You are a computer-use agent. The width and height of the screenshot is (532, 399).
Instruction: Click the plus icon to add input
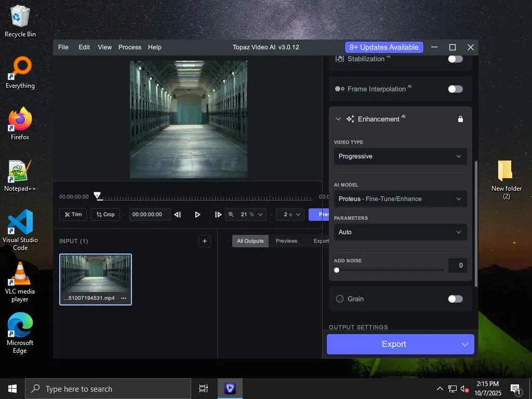point(205,241)
